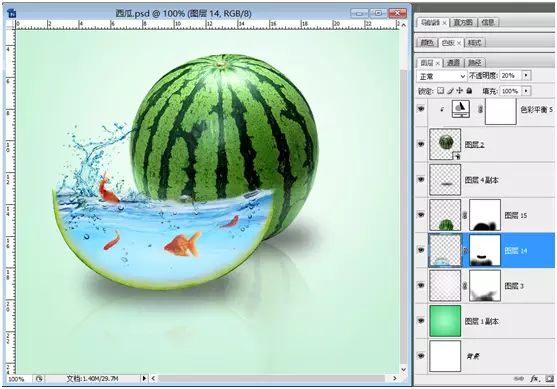Hide the 图层 2 watermelon layer
Viewport: 557px width, 389px height.
[421, 144]
